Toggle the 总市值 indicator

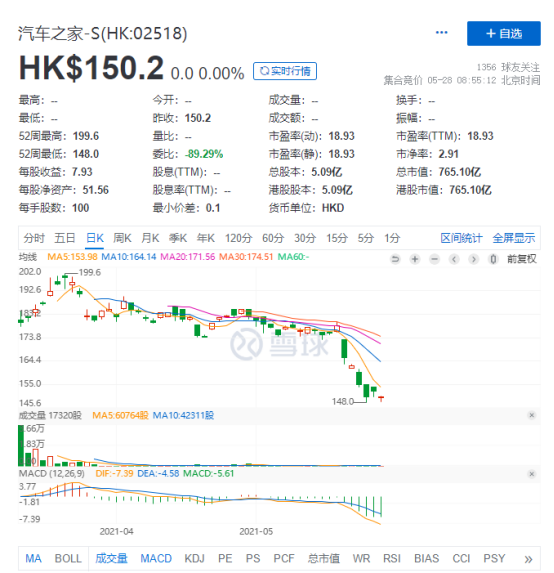point(324,558)
